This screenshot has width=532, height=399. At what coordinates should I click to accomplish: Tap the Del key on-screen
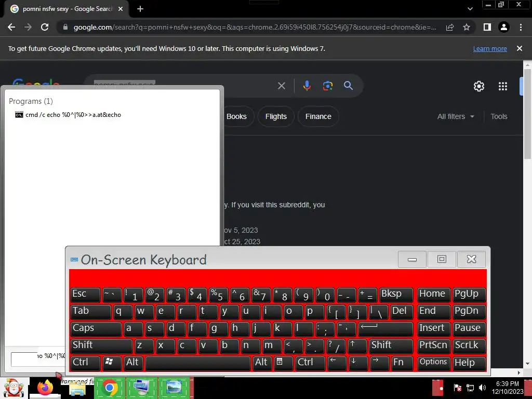(402, 312)
